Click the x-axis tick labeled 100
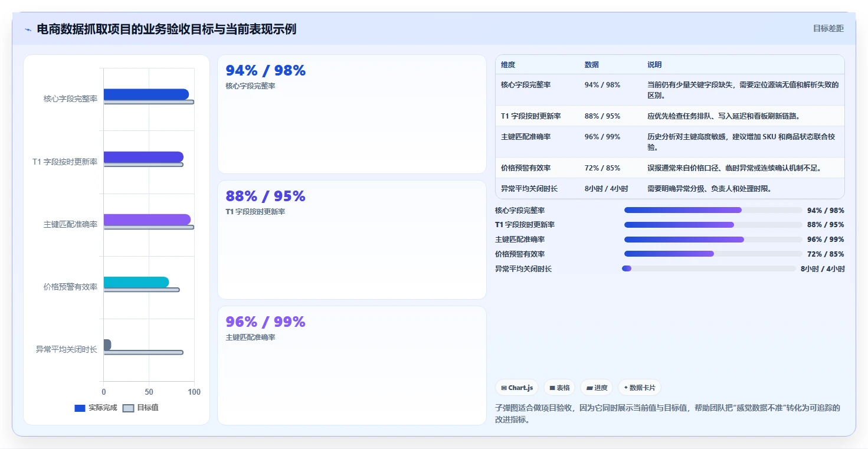 point(194,392)
